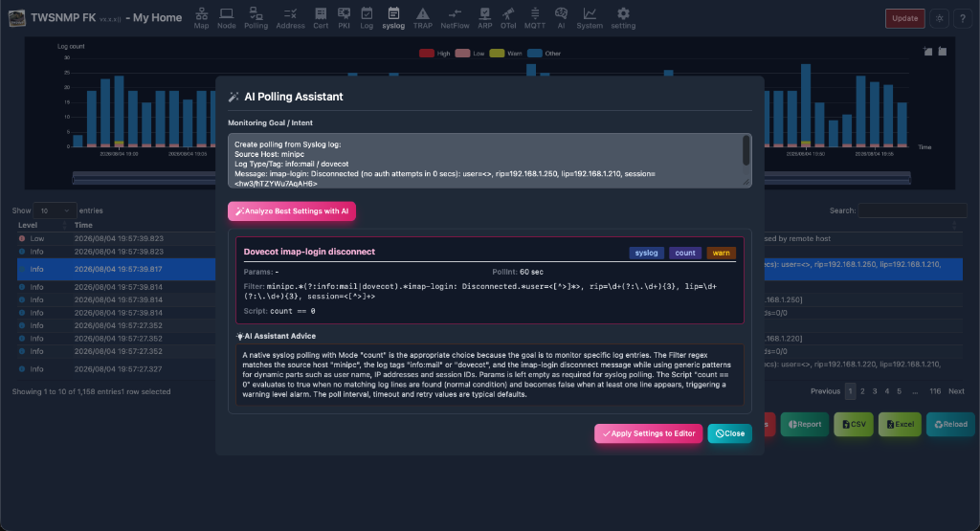Click pagination page 1
This screenshot has height=531, width=980.
point(850,391)
